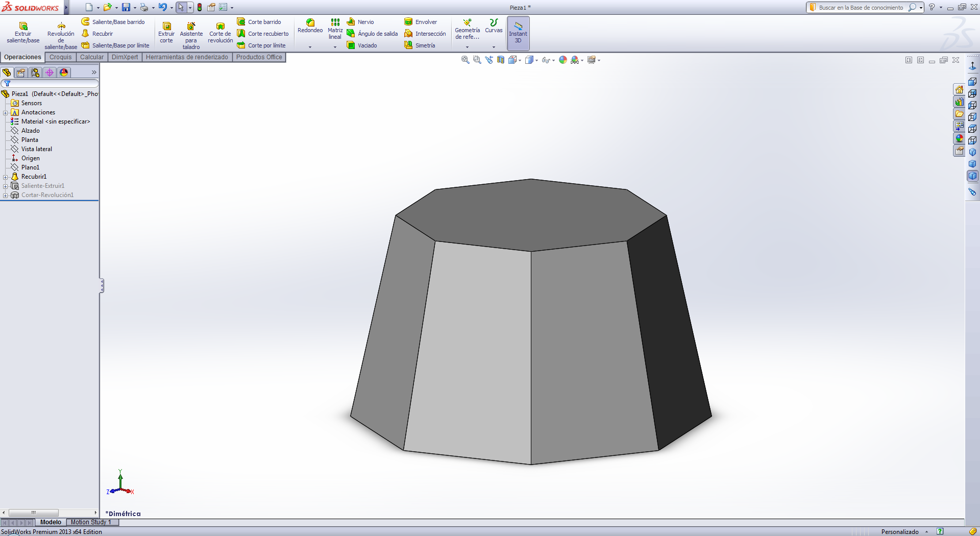
Task: Click the Vaciado shell tool
Action: 362,45
